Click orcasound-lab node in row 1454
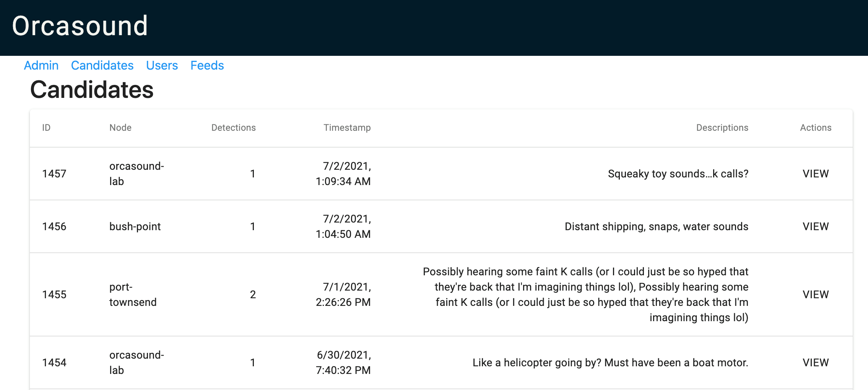 click(137, 362)
